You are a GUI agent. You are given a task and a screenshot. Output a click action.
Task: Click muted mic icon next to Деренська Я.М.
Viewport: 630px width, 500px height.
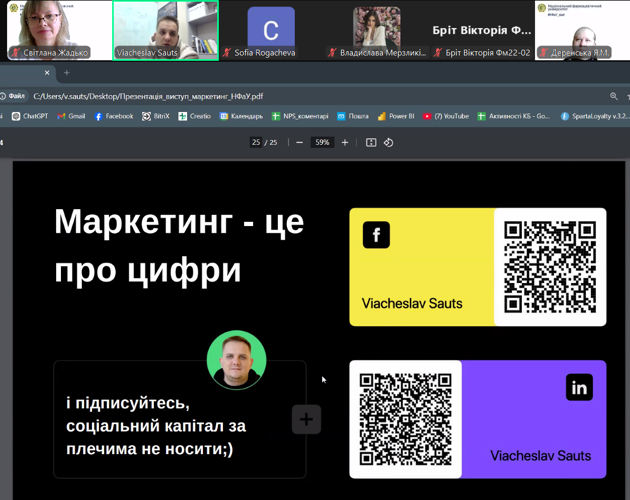click(x=544, y=53)
